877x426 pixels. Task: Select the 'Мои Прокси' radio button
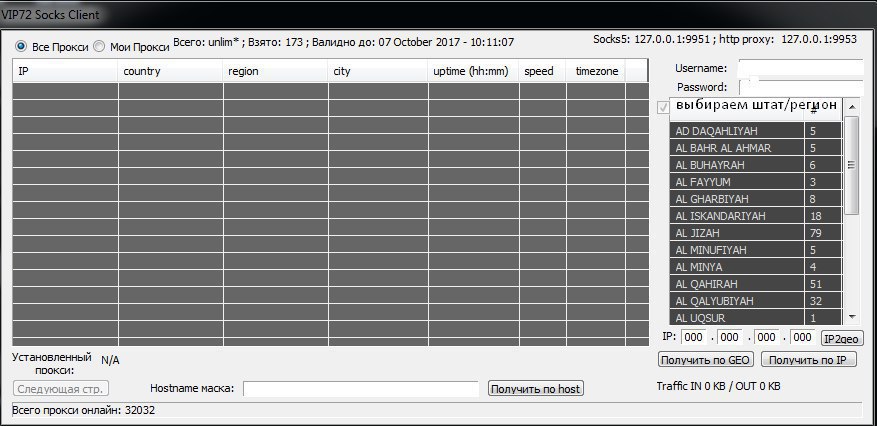pyautogui.click(x=99, y=47)
